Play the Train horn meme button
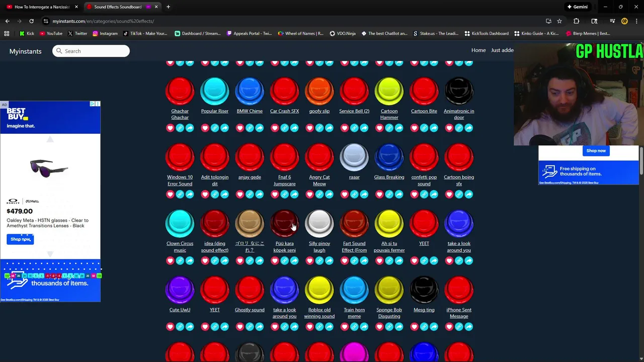This screenshot has height=362, width=644. point(354,290)
